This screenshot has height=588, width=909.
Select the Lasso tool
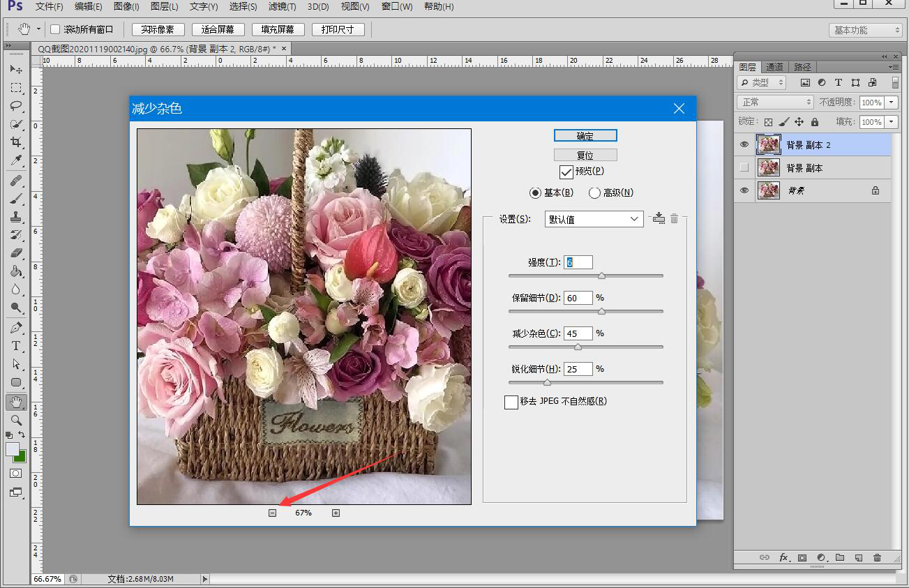click(x=16, y=106)
